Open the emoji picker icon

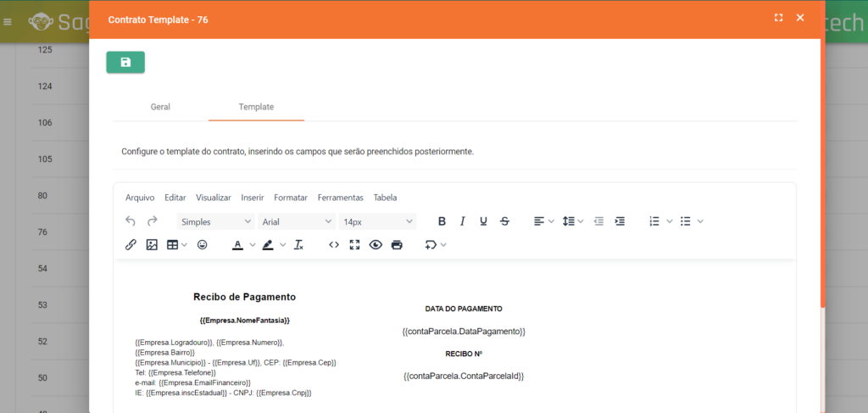tap(202, 245)
